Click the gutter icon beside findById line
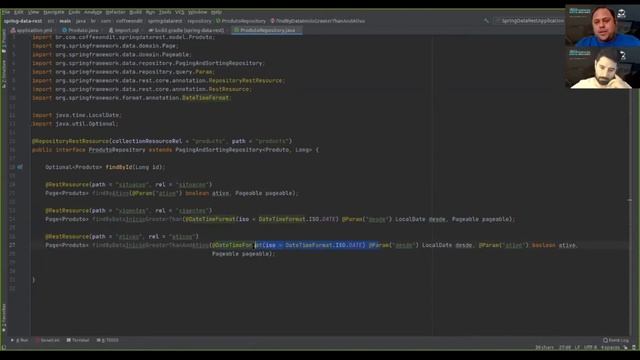 click(x=20, y=167)
